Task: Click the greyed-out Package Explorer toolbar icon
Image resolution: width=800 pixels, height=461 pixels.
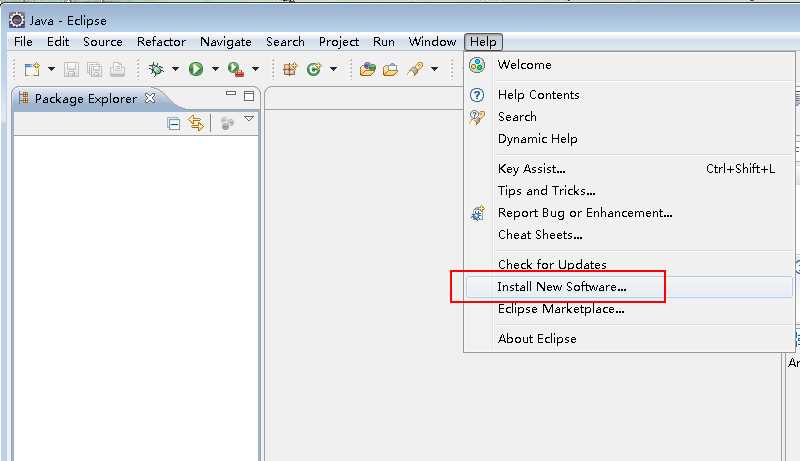Action: [227, 123]
